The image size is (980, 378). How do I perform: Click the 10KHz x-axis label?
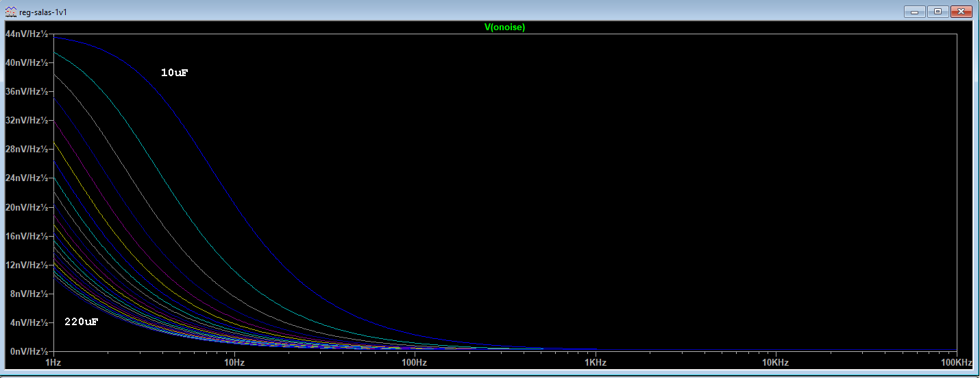pos(776,362)
